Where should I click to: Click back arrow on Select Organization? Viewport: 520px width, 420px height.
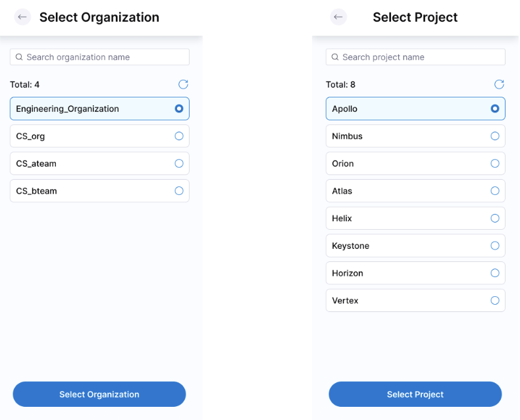click(x=23, y=17)
